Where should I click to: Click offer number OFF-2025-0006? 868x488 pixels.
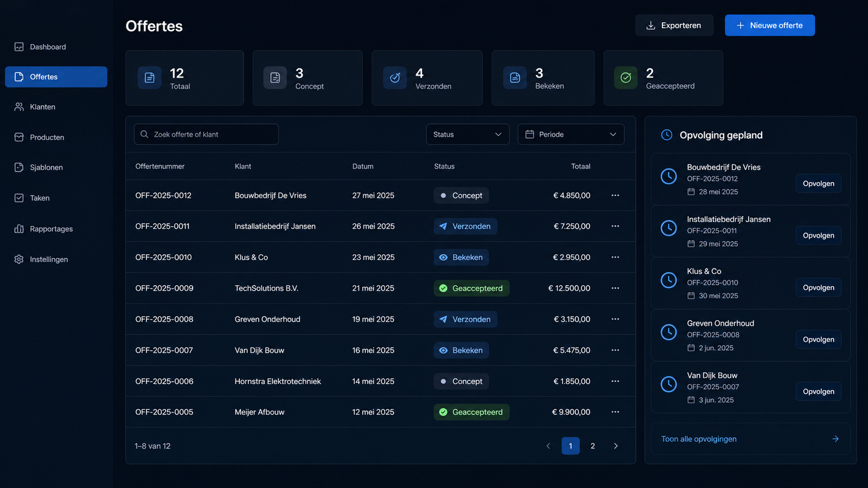[x=164, y=381]
